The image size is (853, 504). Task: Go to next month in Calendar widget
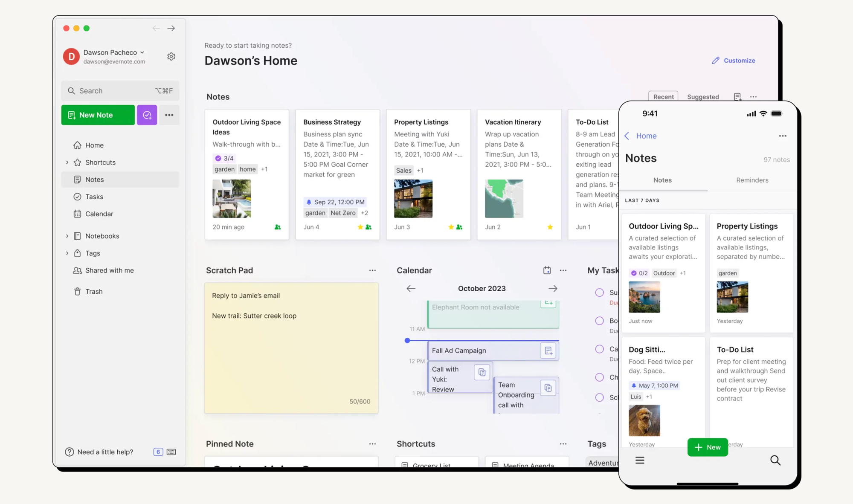click(x=553, y=288)
